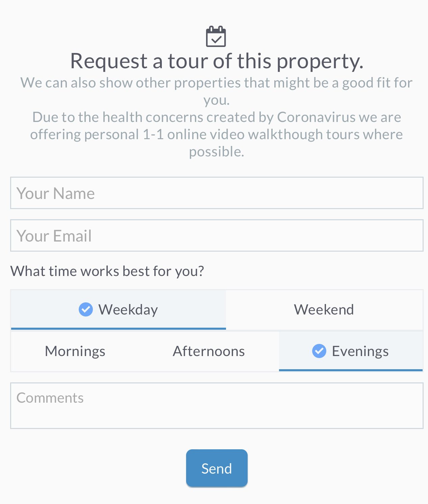This screenshot has width=428, height=504.
Task: Click into the Your Name field
Action: [x=217, y=193]
